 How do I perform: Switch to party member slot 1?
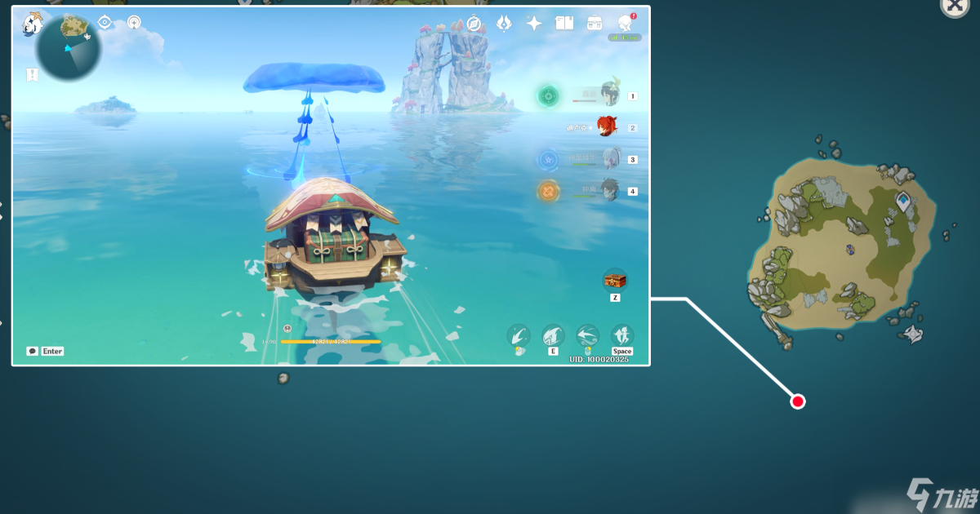pyautogui.click(x=608, y=95)
